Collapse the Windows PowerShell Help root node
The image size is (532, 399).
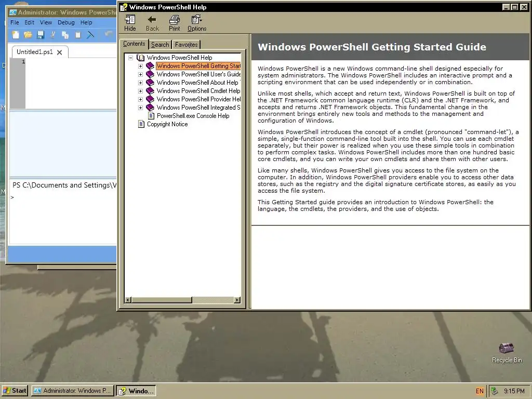pyautogui.click(x=130, y=58)
